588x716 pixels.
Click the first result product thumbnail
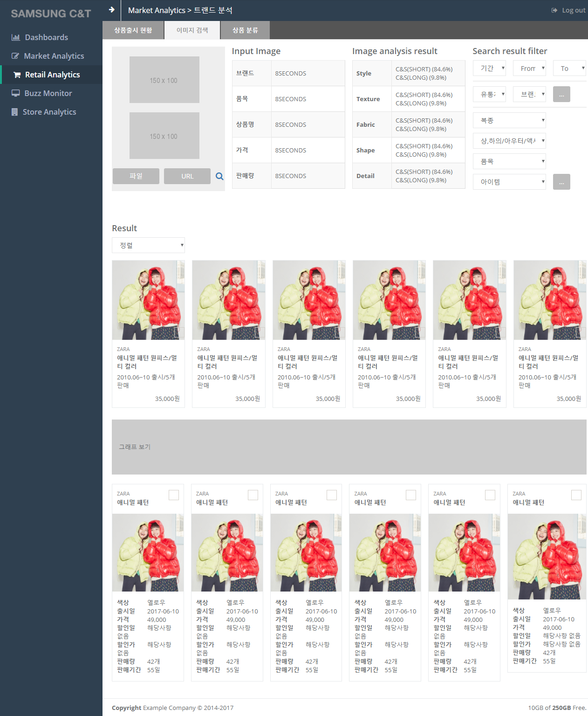coord(148,300)
